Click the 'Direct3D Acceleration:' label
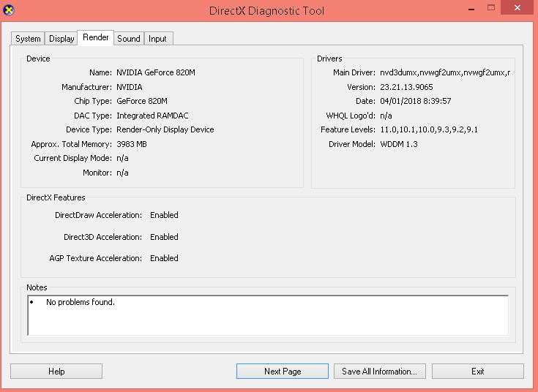 click(103, 237)
